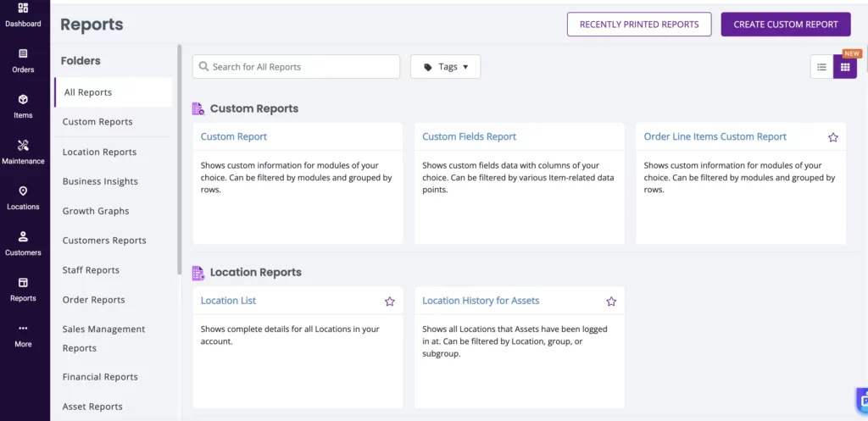The width and height of the screenshot is (868, 421).
Task: Open the Items cube icon
Action: coord(23,100)
